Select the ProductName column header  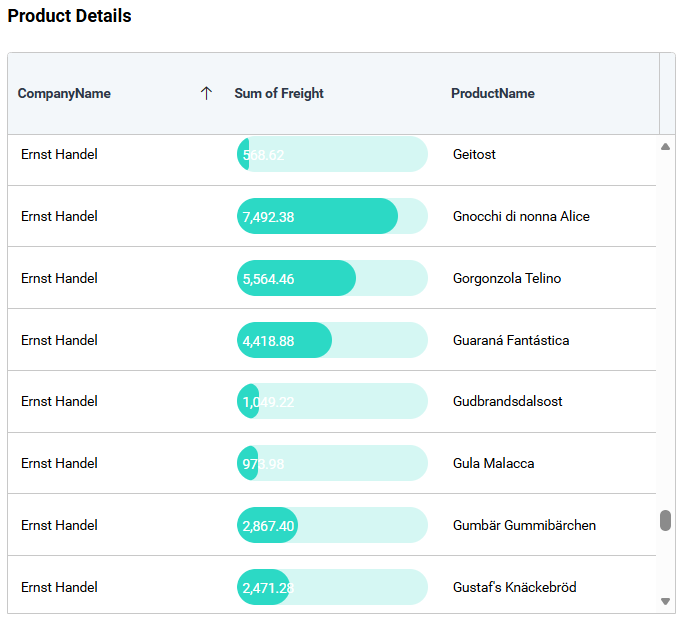coord(492,93)
